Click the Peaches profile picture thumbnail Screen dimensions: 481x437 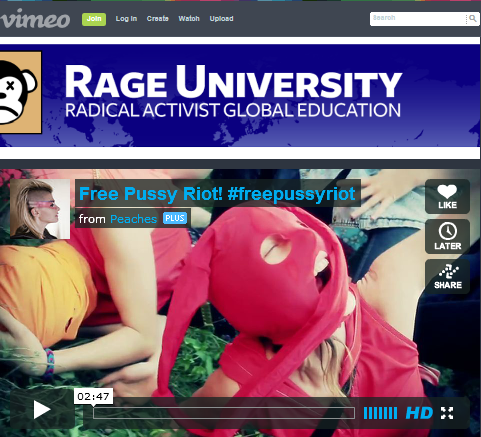point(40,209)
